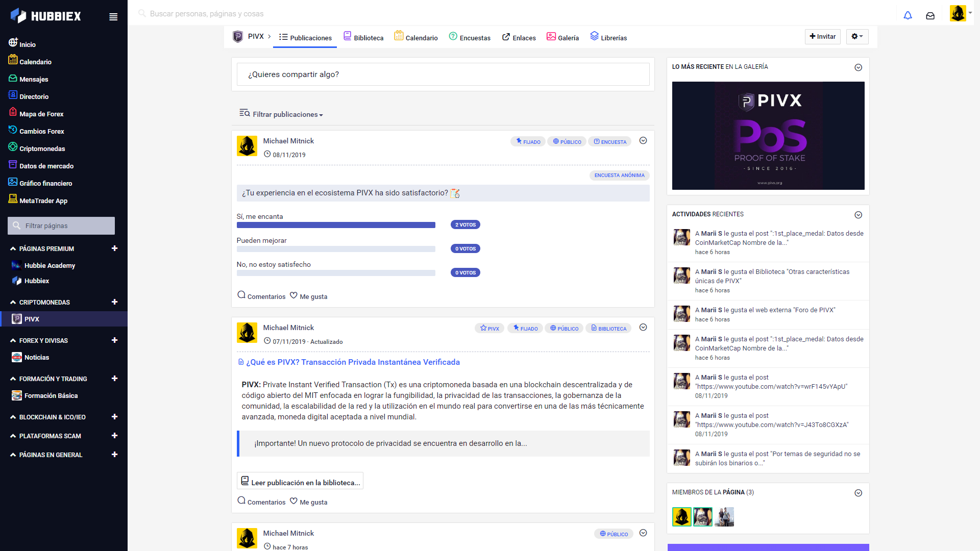The width and height of the screenshot is (980, 551).
Task: Switch to the Encuestas tab
Action: click(470, 37)
